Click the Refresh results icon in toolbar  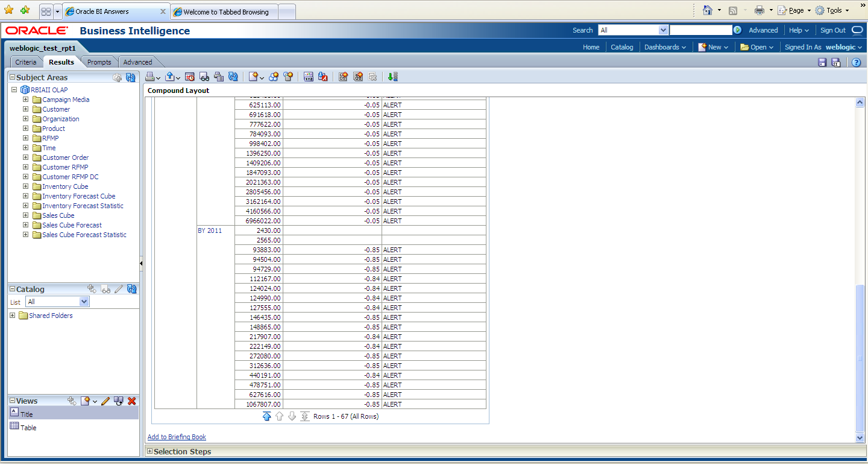[233, 77]
